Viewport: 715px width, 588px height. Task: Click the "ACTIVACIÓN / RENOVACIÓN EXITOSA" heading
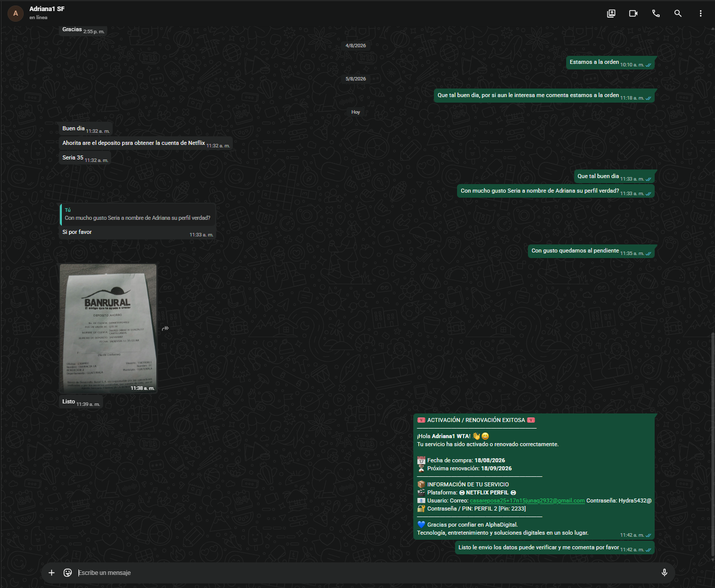tap(476, 421)
